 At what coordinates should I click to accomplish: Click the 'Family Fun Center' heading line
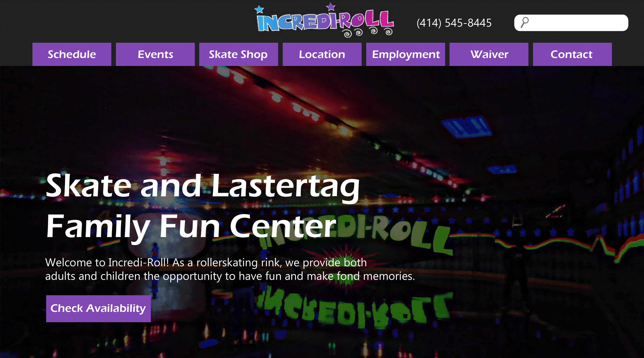(191, 227)
